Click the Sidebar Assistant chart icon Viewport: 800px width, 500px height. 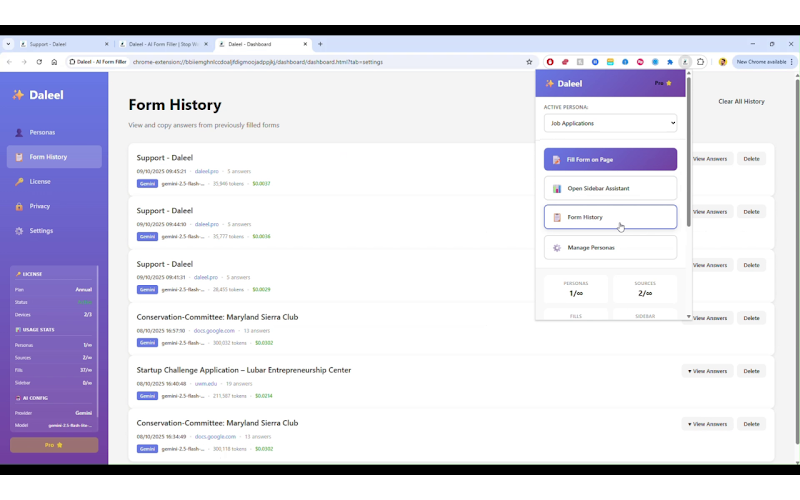(x=557, y=189)
